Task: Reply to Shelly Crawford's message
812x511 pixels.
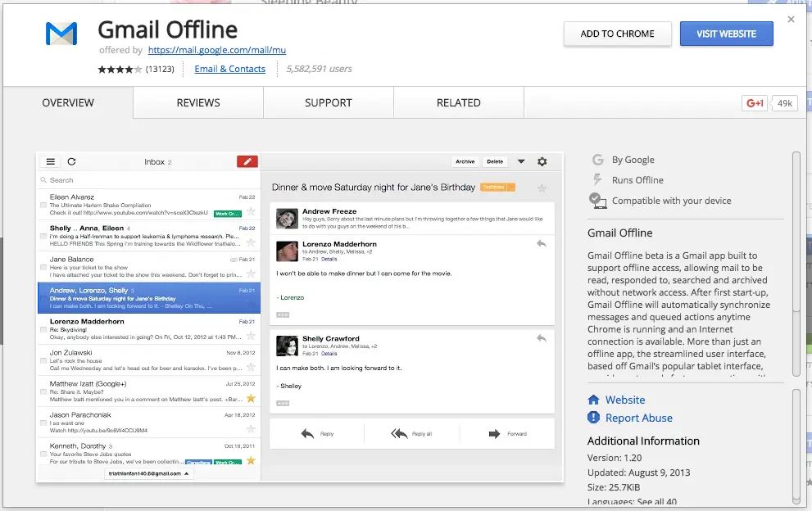Action: click(x=541, y=338)
